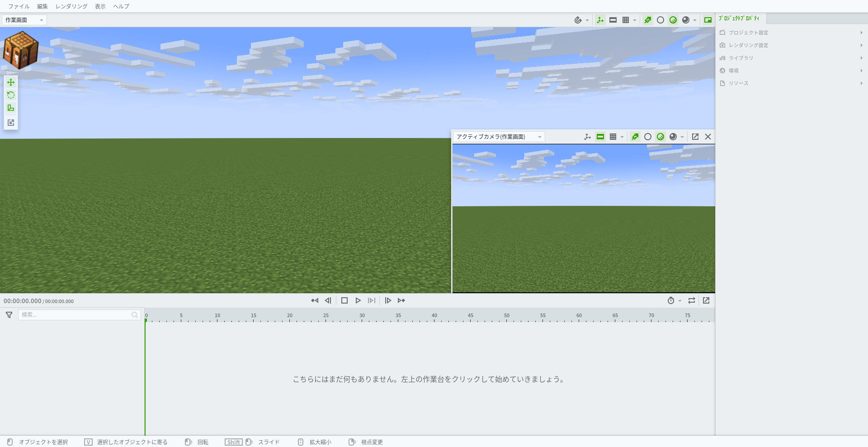Click the loop playback icon above the timeline
Image resolution: width=868 pixels, height=447 pixels.
[691, 300]
